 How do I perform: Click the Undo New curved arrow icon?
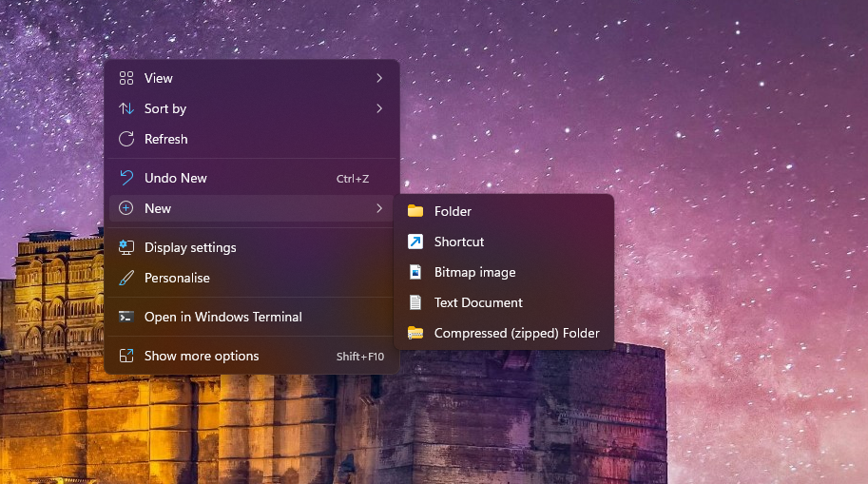click(x=125, y=178)
